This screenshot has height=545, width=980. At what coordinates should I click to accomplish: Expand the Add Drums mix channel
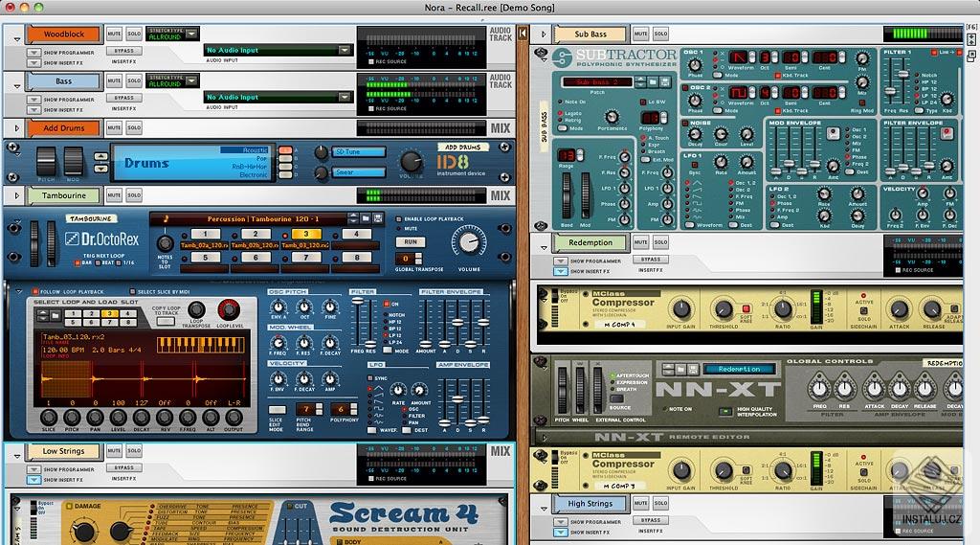tap(17, 128)
